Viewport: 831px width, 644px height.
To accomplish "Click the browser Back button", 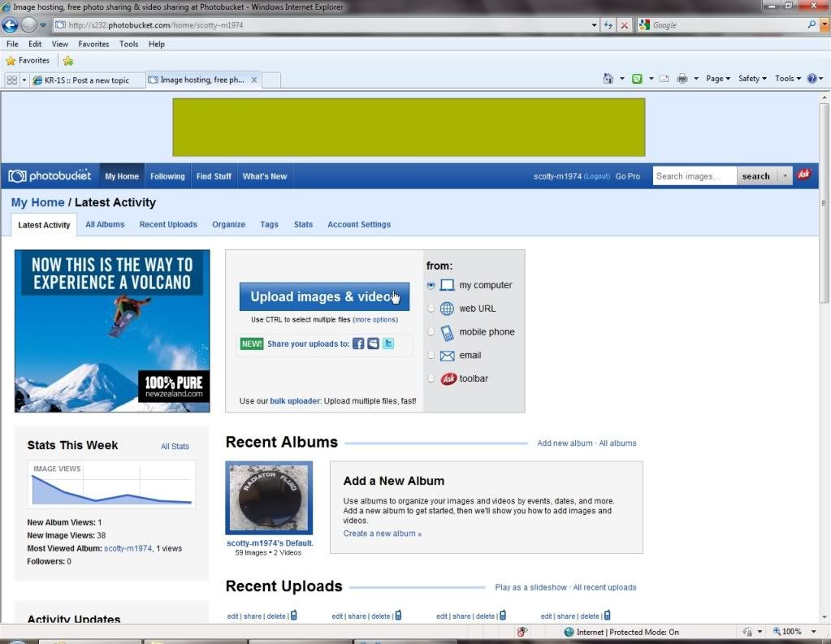I will click(x=10, y=25).
